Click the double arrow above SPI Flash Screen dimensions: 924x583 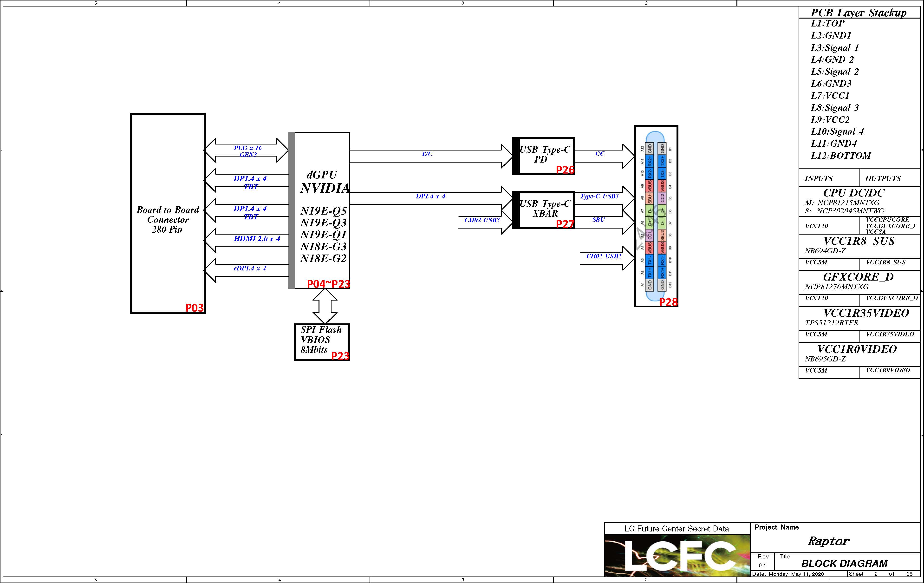point(325,306)
